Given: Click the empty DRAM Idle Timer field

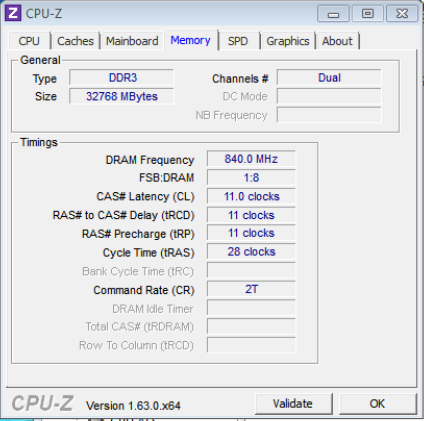Looking at the screenshot, I should coord(251,308).
